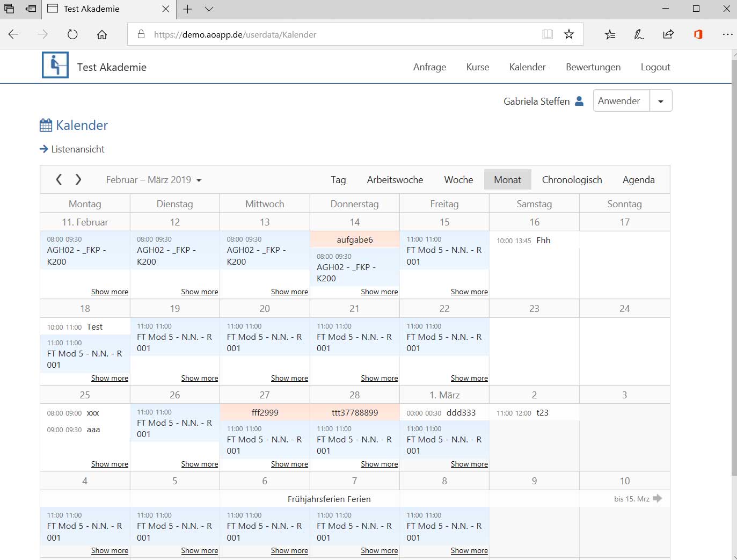Open the Kalender navigation item
Screen dimensions: 737x560
click(x=527, y=67)
